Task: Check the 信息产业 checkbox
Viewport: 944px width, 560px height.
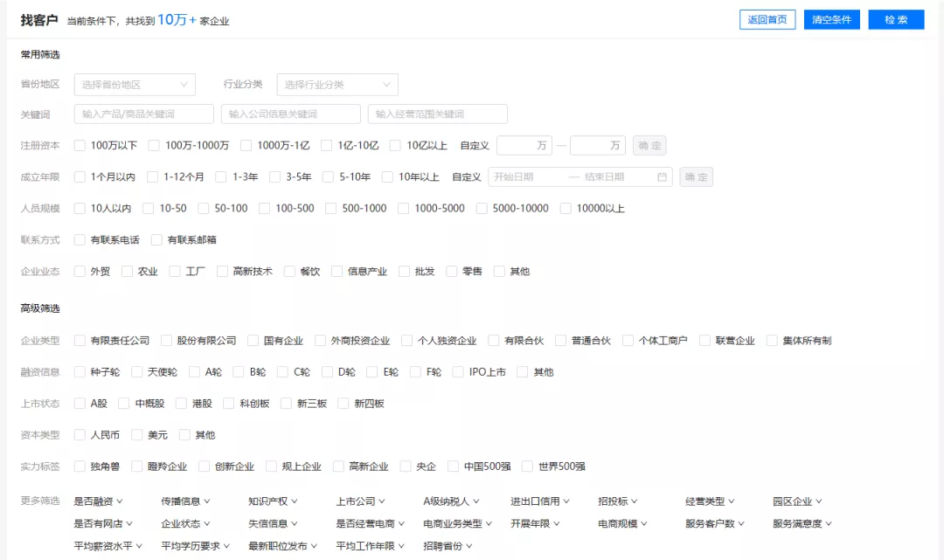Action: [x=337, y=272]
